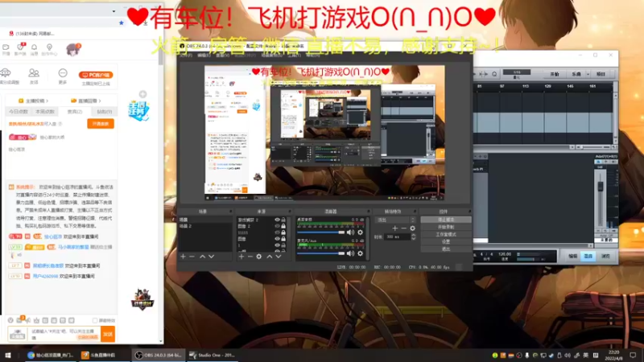Open browser dropdown arrow at top of Douyu window
Image resolution: width=644 pixels, height=362 pixels.
click(114, 11)
